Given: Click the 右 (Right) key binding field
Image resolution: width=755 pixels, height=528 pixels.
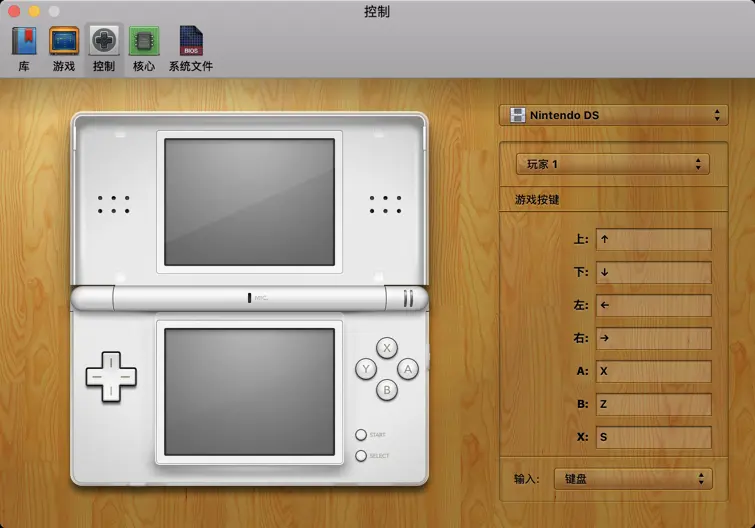Looking at the screenshot, I should click(x=653, y=338).
